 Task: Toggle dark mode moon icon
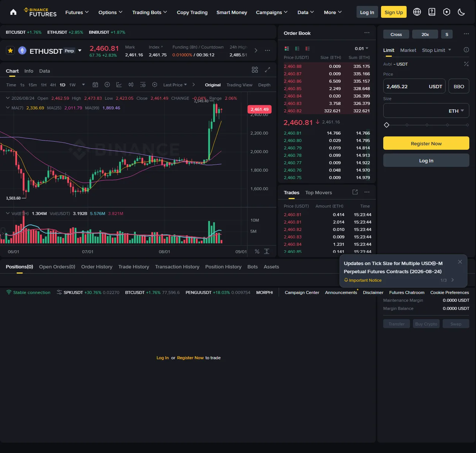point(462,12)
